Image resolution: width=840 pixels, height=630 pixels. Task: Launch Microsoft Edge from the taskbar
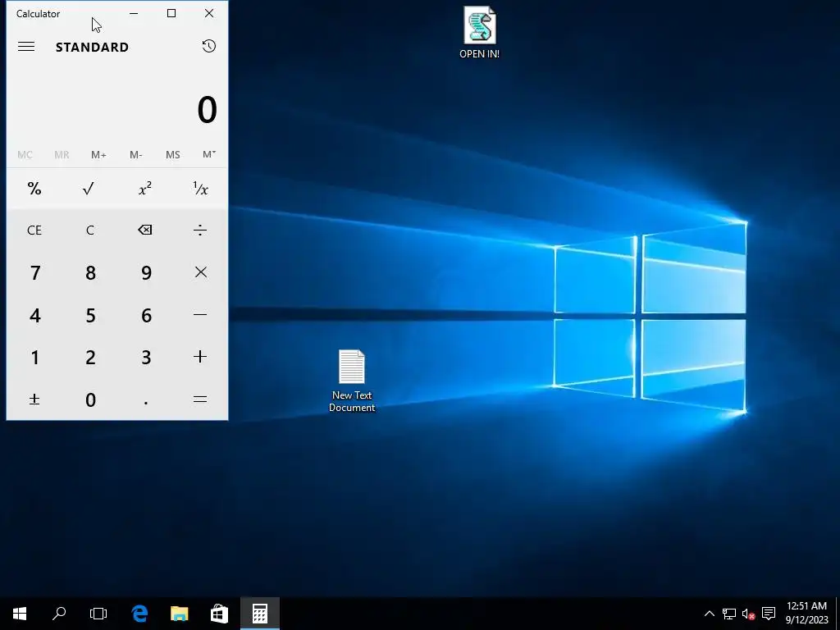(139, 614)
